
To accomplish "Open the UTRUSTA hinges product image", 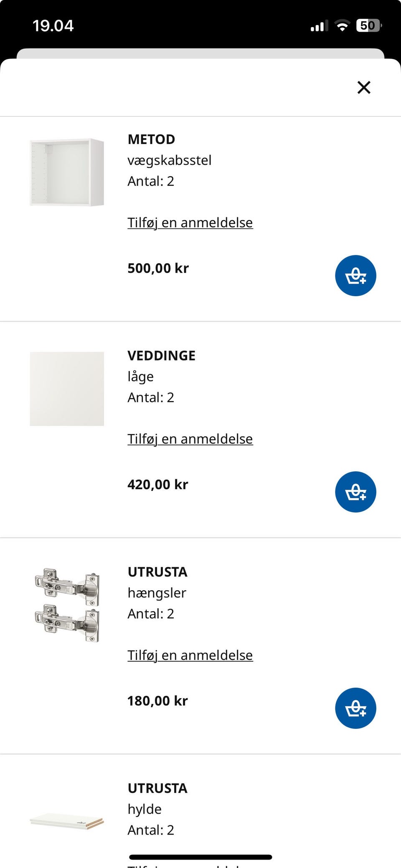I will coord(67,605).
